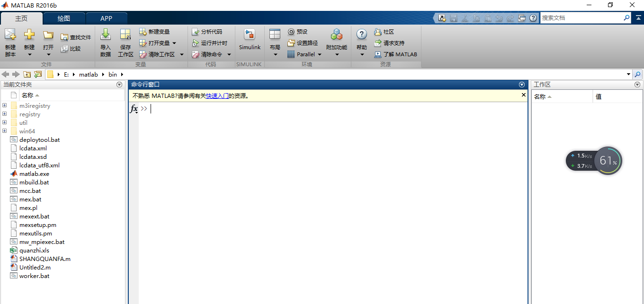Click 比较 (Compare) in the toolstrip

71,49
